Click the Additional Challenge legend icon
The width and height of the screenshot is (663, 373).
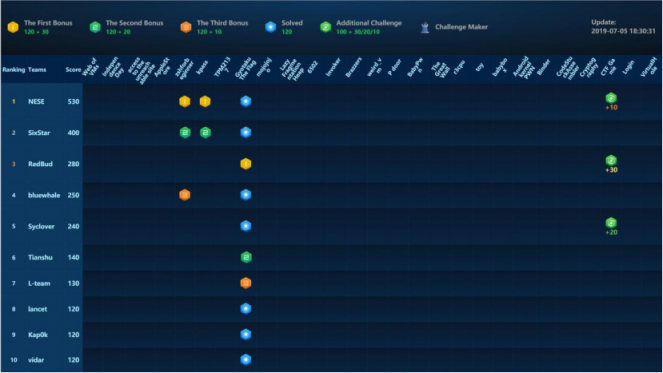pyautogui.click(x=326, y=27)
